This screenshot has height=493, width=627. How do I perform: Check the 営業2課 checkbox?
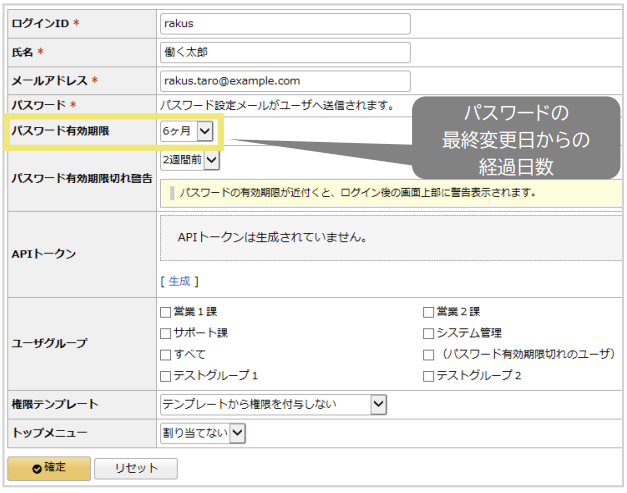429,312
